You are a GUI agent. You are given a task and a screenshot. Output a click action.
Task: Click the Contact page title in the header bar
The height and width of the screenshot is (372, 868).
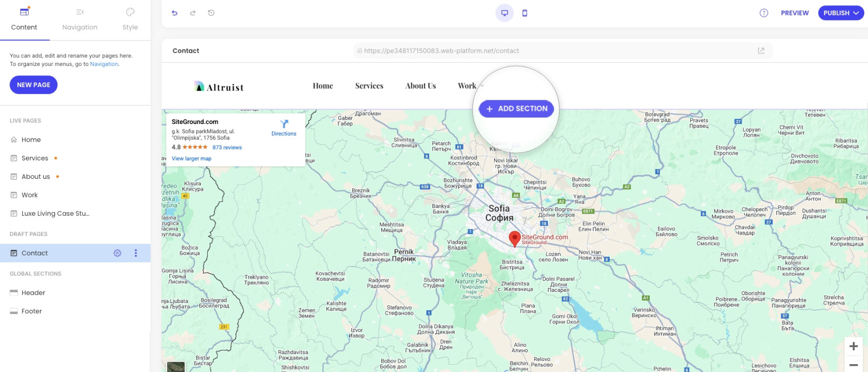[x=186, y=51]
